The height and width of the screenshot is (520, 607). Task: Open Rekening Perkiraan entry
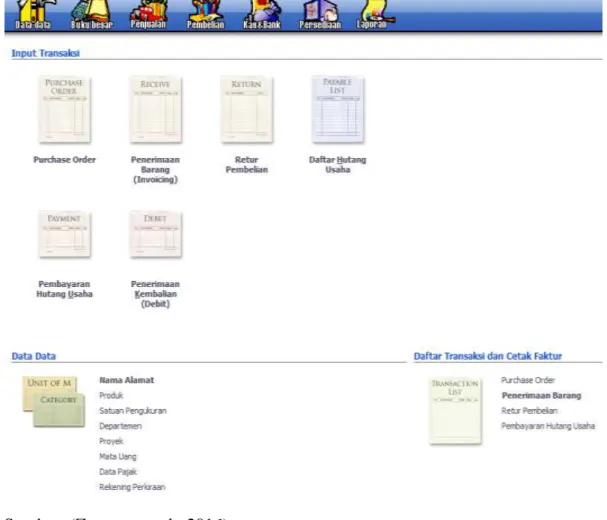(132, 487)
